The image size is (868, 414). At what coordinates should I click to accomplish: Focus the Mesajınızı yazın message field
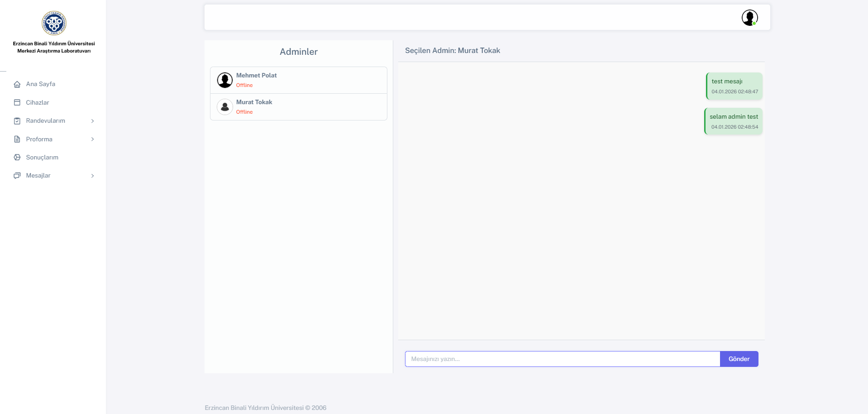click(x=562, y=359)
